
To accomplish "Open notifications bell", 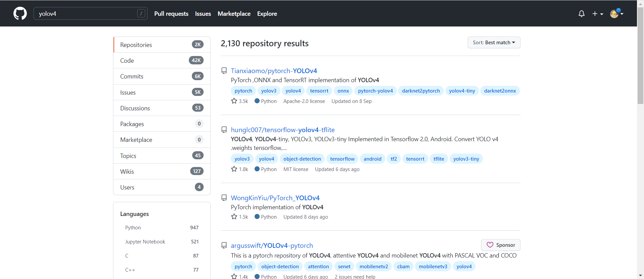I will click(582, 14).
